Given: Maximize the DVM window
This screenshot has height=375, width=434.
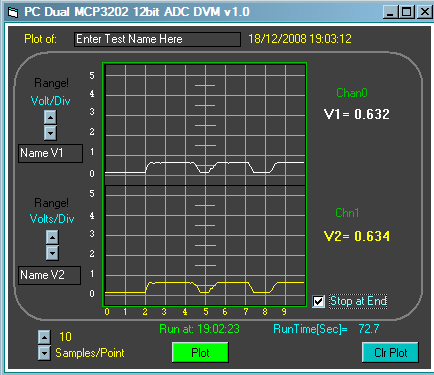Looking at the screenshot, I should tap(407, 12).
